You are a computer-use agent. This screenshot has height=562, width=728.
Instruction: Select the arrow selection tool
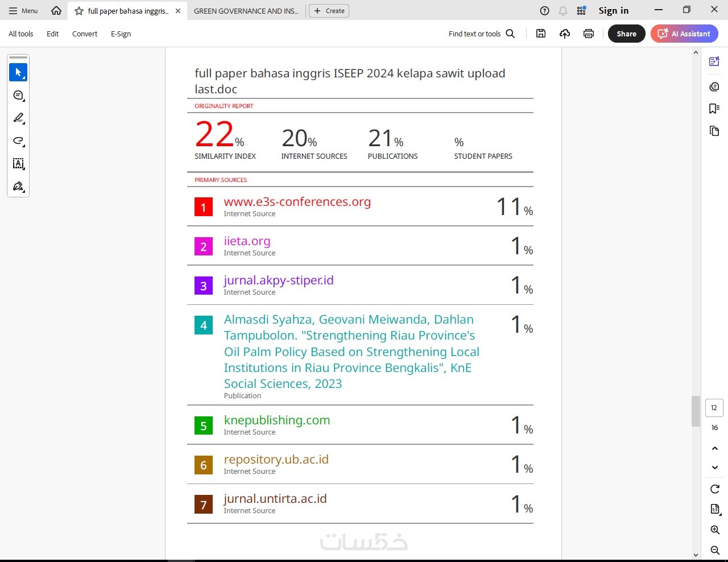click(x=18, y=72)
